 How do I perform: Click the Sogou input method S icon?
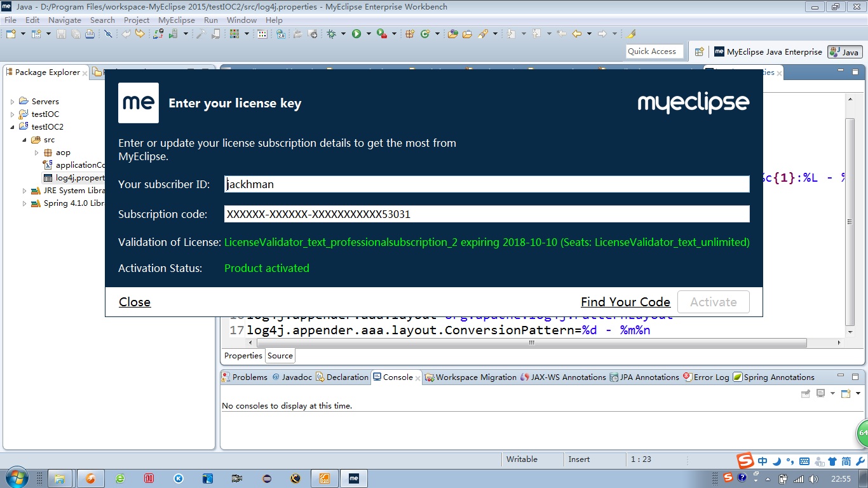(x=745, y=461)
